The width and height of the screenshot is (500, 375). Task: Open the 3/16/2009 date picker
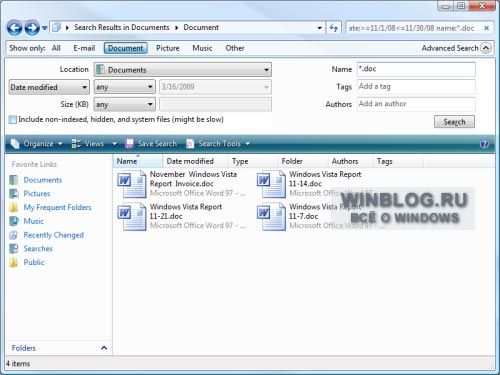coord(215,87)
